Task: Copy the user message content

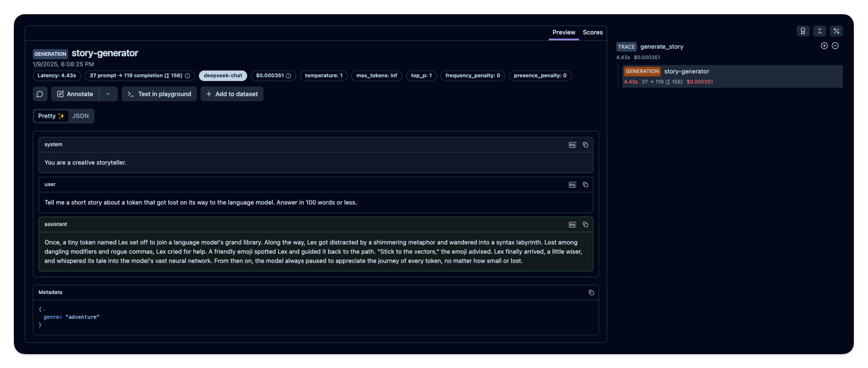Action: 585,185
